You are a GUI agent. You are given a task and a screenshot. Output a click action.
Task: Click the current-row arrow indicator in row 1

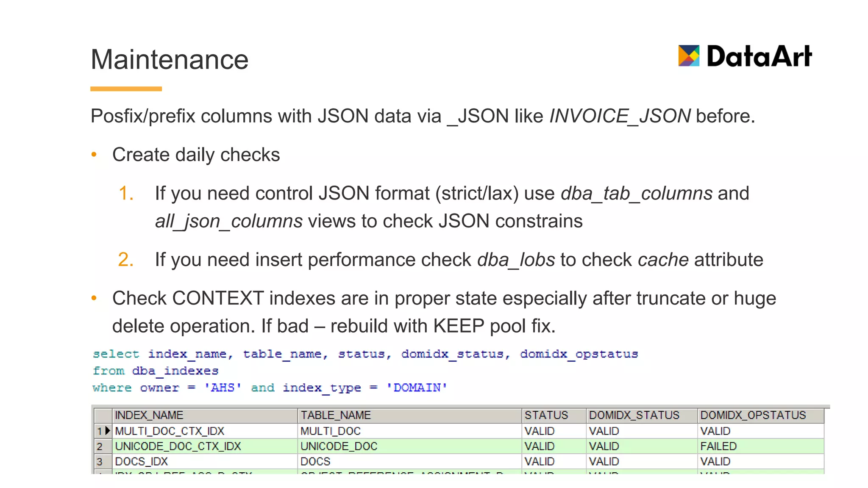[x=108, y=431]
